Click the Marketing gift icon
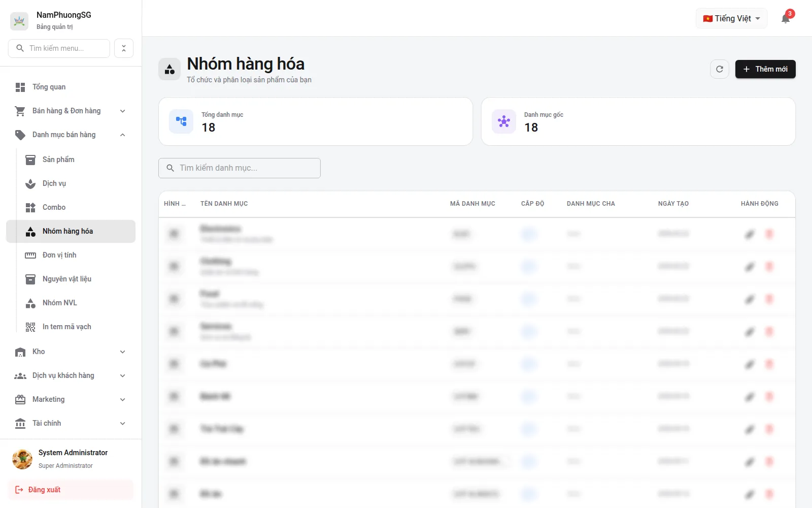Screen dimensions: 812x508 point(20,400)
